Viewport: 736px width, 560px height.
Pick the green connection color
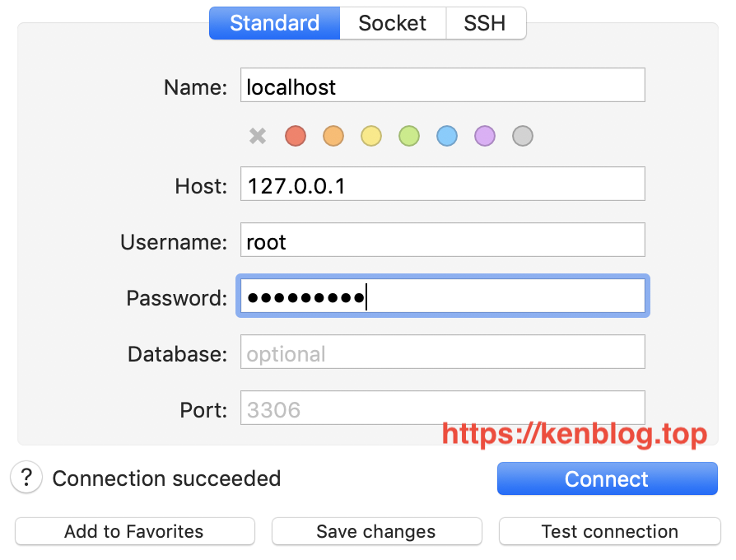tap(409, 136)
